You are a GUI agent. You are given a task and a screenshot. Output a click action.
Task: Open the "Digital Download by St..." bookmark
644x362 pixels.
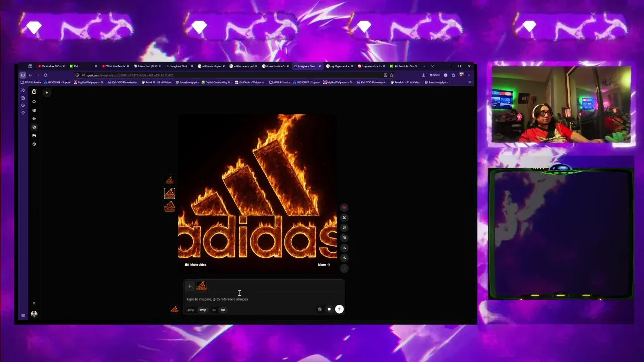[x=217, y=82]
